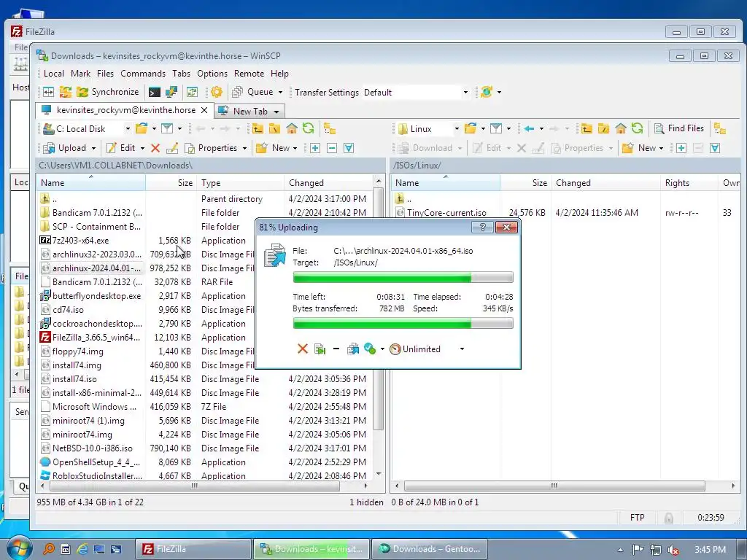
Task: Click the local Select Files plus icon
Action: [315, 148]
